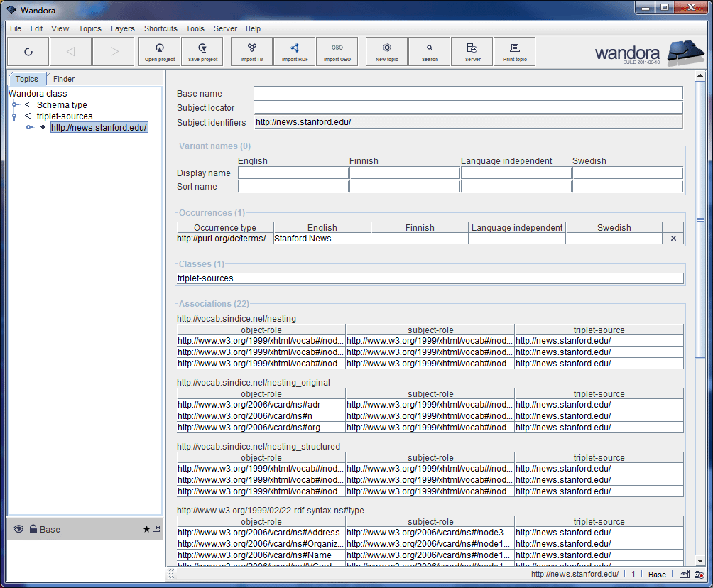Click the Import RDF icon

tap(294, 51)
